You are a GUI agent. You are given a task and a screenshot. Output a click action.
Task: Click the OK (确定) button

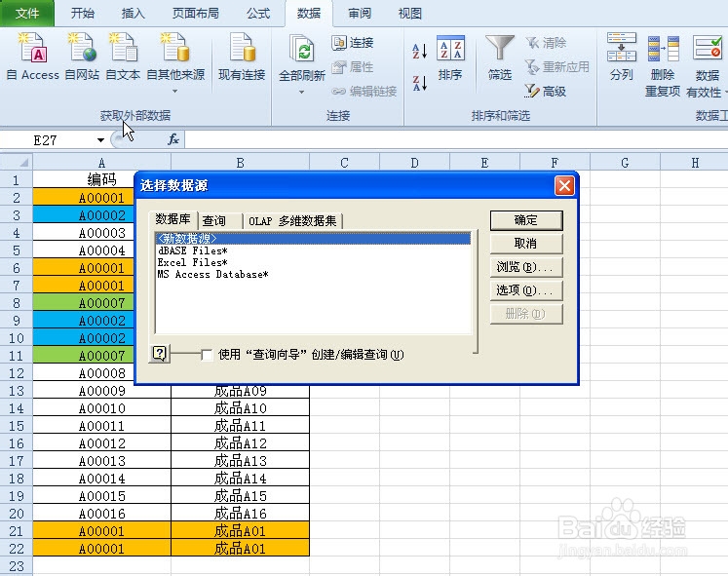pyautogui.click(x=526, y=220)
